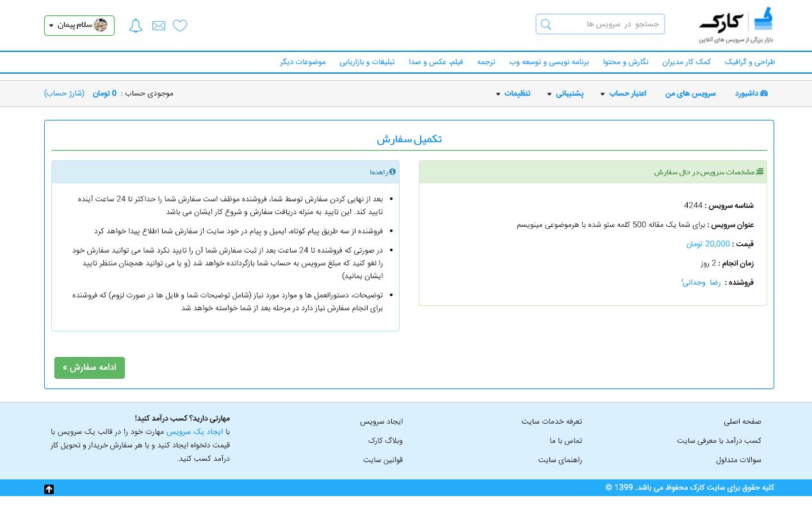Open seller رضا وجدانی profile link

pos(701,282)
